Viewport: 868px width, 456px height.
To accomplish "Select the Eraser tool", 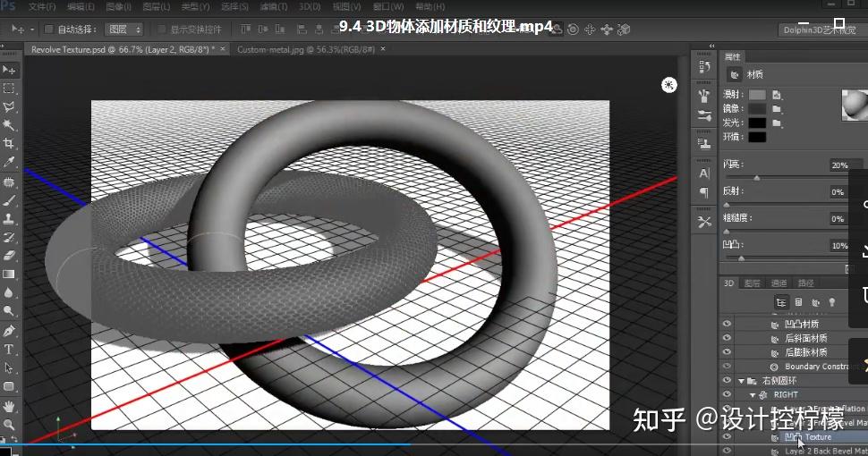I will (x=9, y=256).
